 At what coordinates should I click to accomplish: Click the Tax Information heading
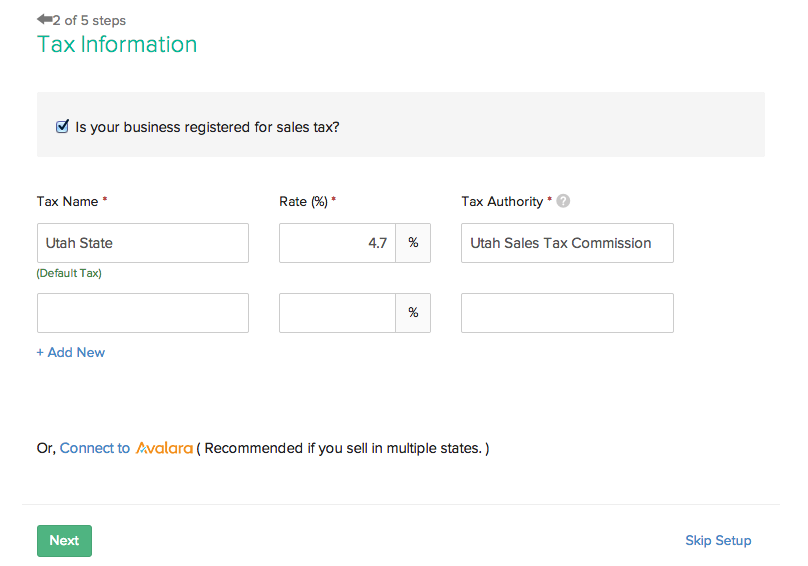117,44
